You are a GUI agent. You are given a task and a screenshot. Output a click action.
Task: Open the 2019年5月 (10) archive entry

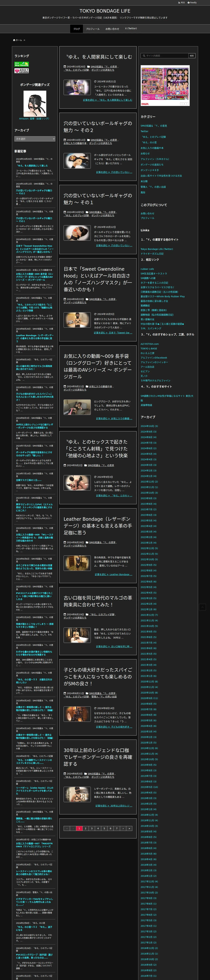pos(149,787)
